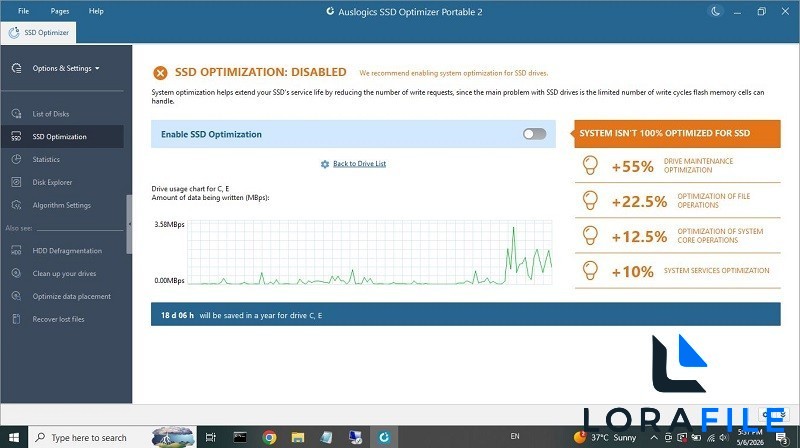The width and height of the screenshot is (800, 448).
Task: Click the Optimization of File Operations label
Action: tap(713, 201)
